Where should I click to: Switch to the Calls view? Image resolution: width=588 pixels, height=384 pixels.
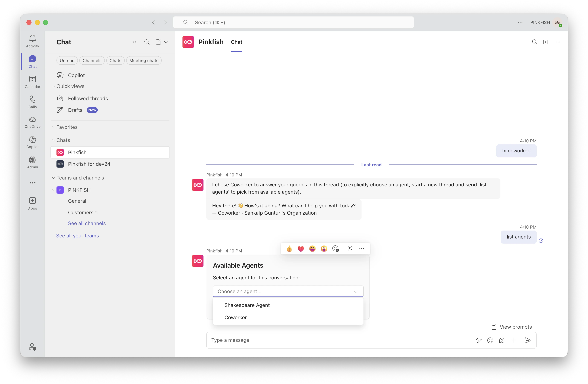click(32, 102)
